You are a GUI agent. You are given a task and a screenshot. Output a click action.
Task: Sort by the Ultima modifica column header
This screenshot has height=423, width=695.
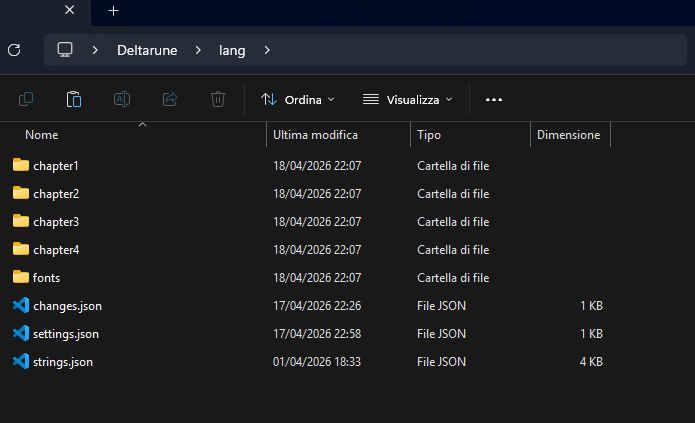coord(315,134)
